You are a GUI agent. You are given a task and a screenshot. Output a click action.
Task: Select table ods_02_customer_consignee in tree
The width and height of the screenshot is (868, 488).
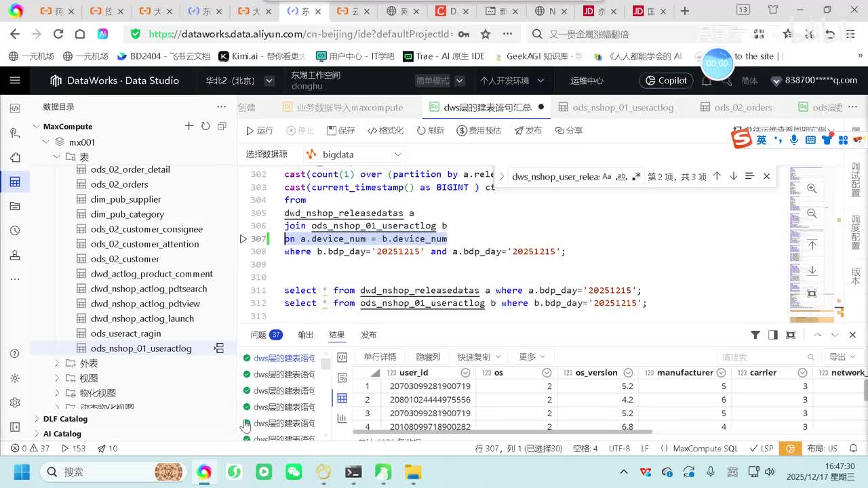(x=146, y=229)
